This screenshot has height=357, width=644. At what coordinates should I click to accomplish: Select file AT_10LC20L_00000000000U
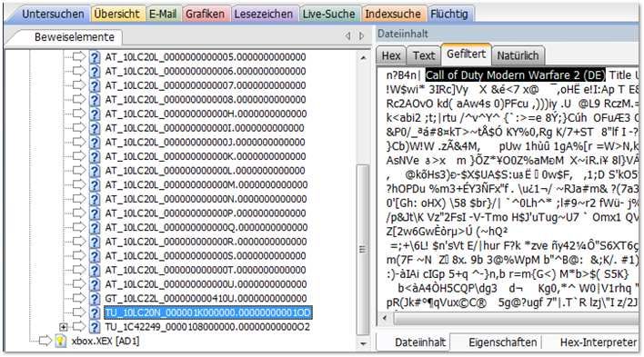206,284
